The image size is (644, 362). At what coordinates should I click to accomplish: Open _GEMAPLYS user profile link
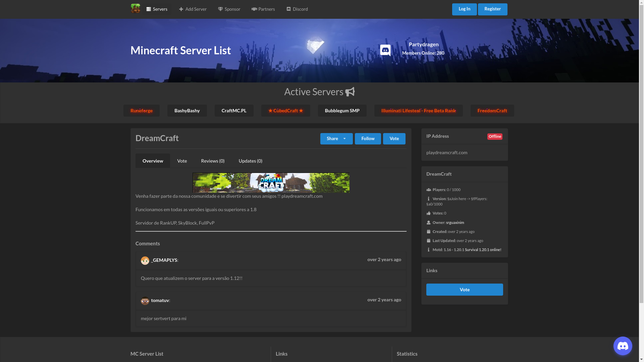164,260
